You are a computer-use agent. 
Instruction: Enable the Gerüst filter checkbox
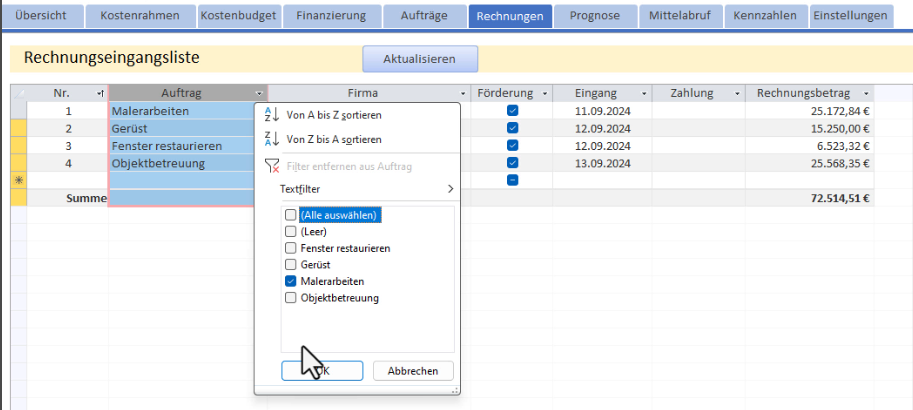(x=291, y=265)
